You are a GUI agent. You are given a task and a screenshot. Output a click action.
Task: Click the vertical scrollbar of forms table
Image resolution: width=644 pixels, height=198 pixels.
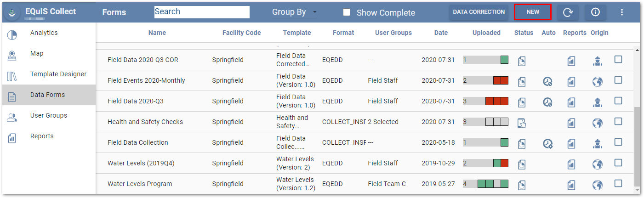[x=637, y=146]
